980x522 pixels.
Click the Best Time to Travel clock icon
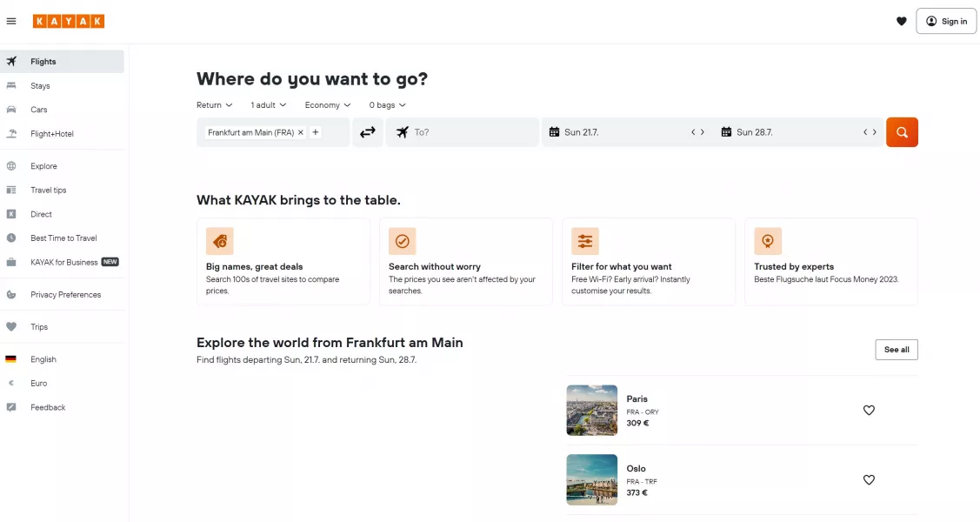click(x=11, y=238)
